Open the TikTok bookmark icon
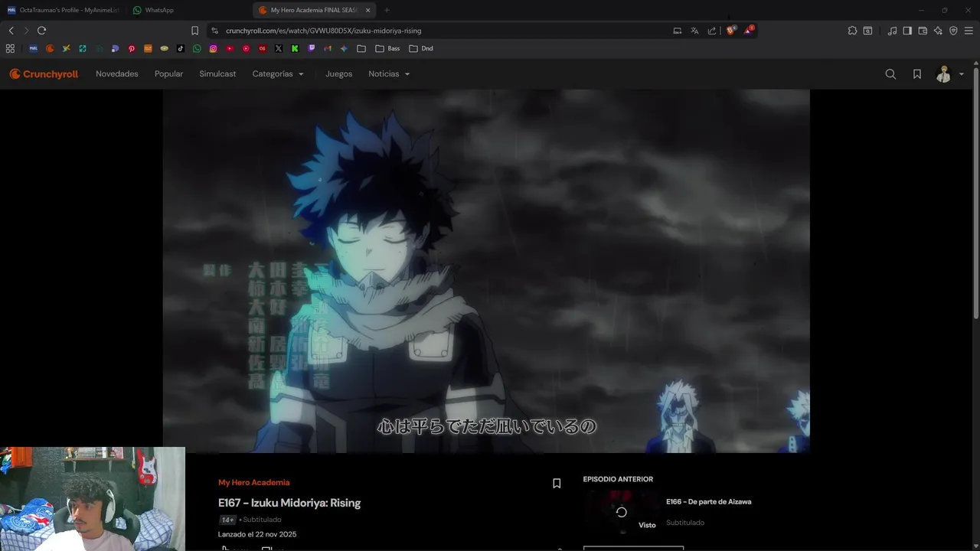980x551 pixels. pyautogui.click(x=181, y=48)
